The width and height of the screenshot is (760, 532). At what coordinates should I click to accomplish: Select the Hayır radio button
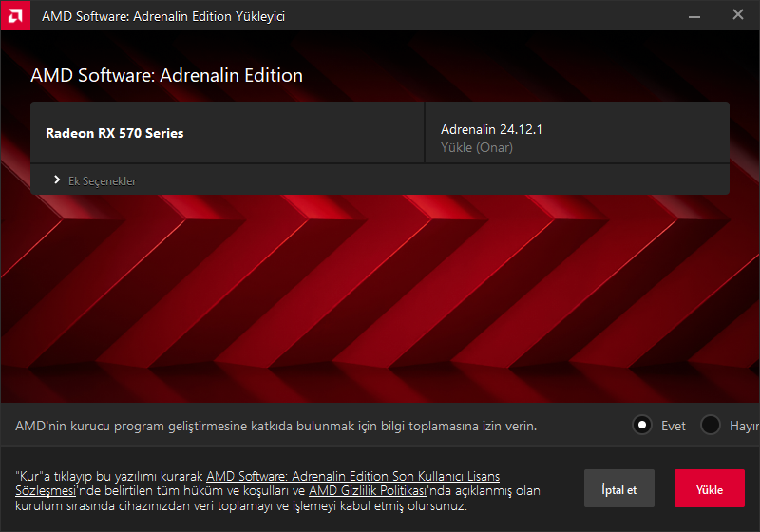pyautogui.click(x=711, y=426)
